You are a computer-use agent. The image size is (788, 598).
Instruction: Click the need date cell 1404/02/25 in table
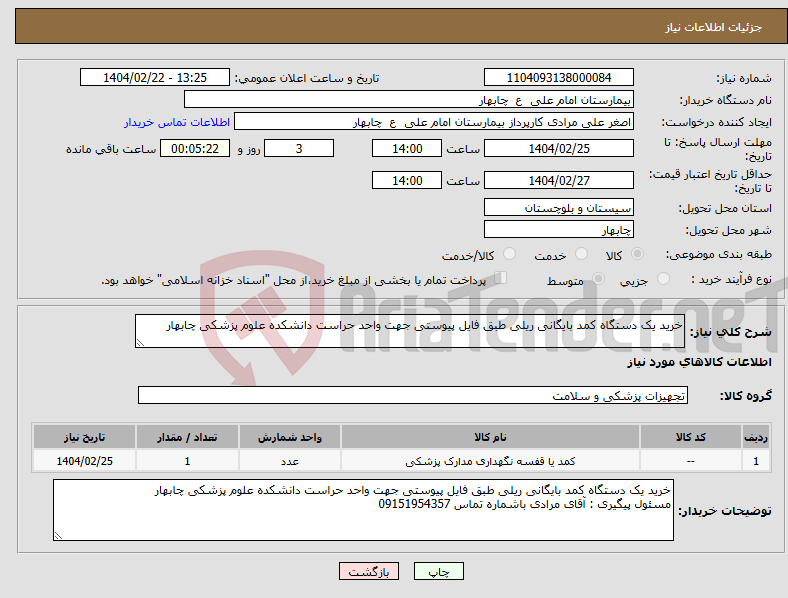coord(84,461)
